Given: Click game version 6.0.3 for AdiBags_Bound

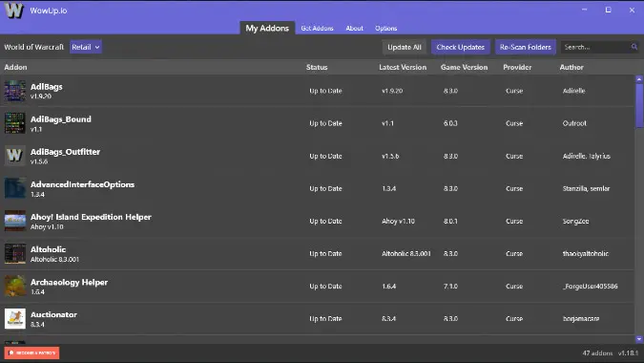Looking at the screenshot, I should 450,123.
